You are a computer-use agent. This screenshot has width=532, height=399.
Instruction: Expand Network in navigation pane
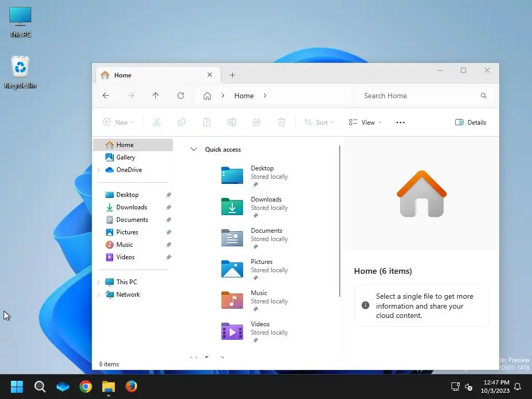pyautogui.click(x=99, y=295)
